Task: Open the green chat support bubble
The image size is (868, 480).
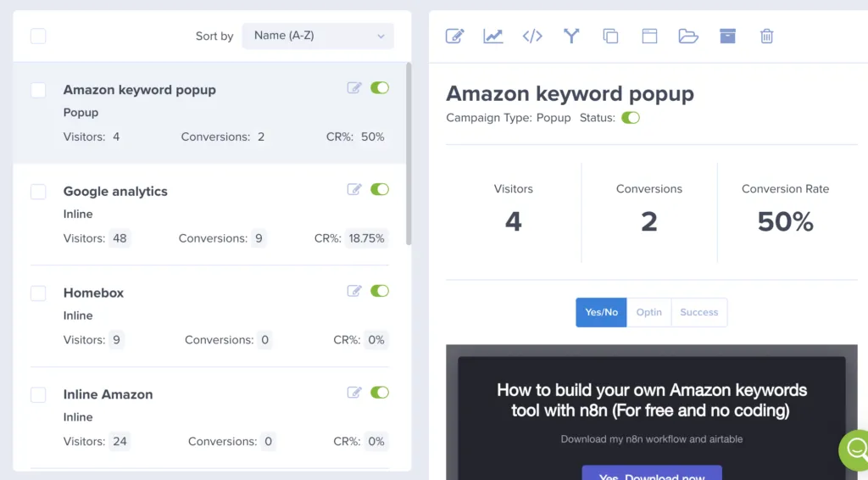Action: (854, 449)
